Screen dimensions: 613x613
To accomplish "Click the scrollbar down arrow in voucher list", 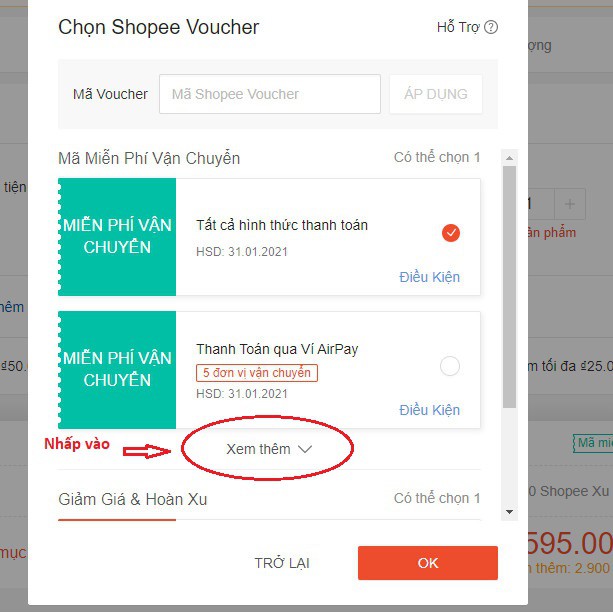I will point(509,511).
